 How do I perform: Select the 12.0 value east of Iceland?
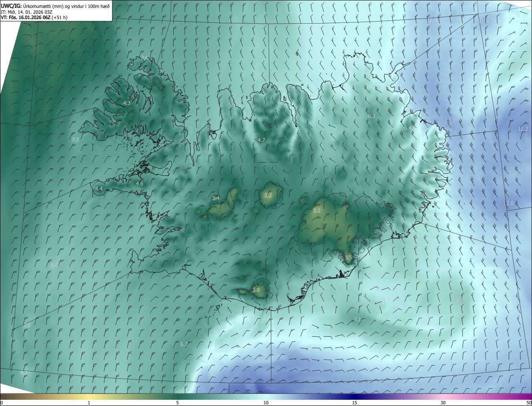[508, 203]
